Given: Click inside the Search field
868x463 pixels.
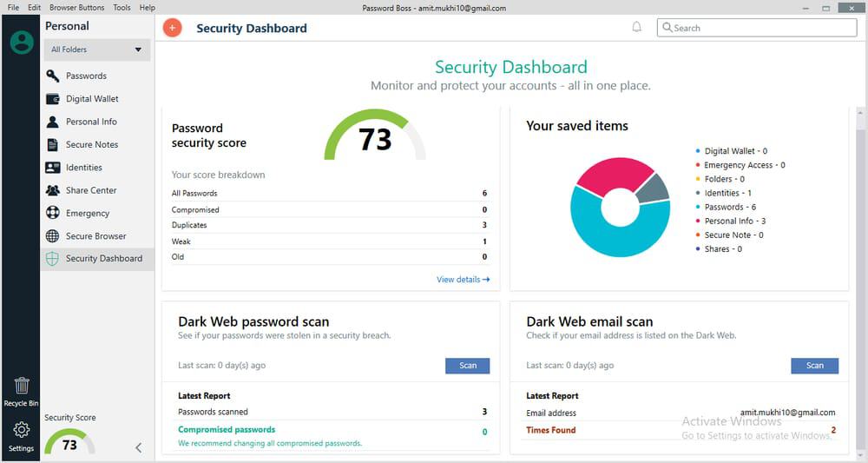Looking at the screenshot, I should [x=757, y=28].
